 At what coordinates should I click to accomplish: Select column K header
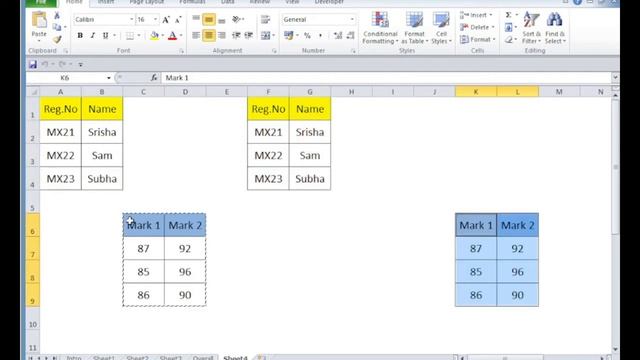point(476,92)
